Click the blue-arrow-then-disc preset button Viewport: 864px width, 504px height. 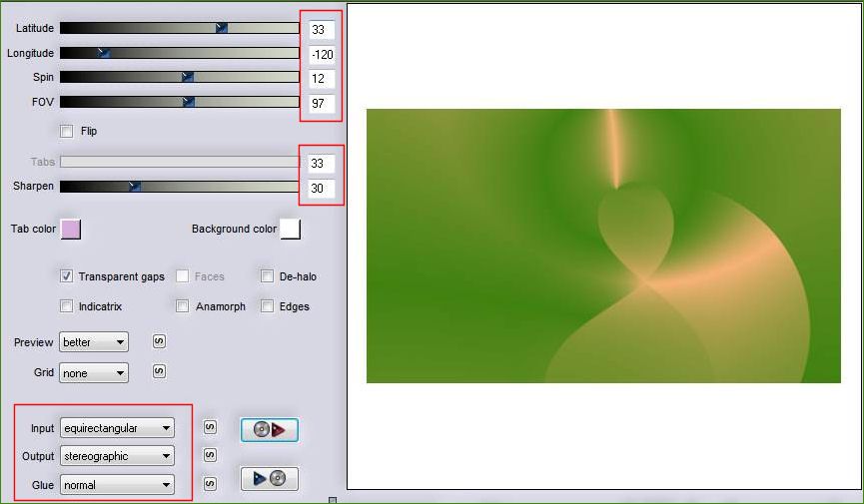[269, 479]
